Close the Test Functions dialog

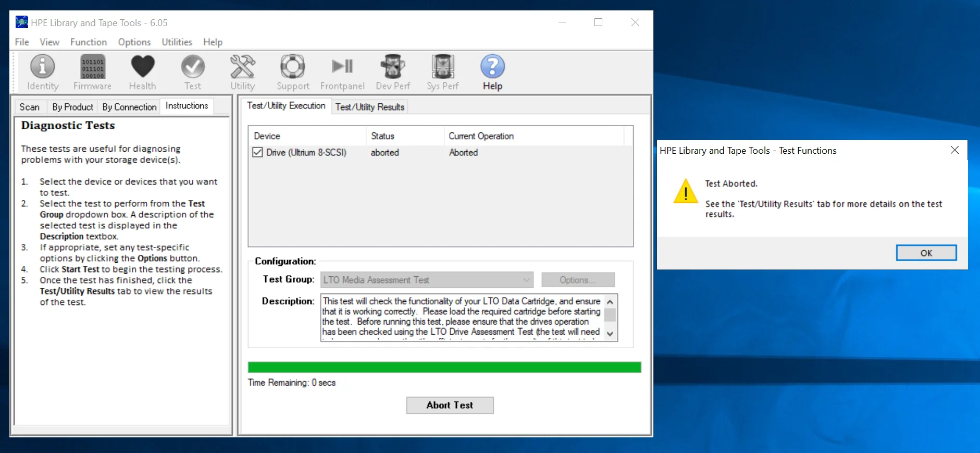[954, 150]
